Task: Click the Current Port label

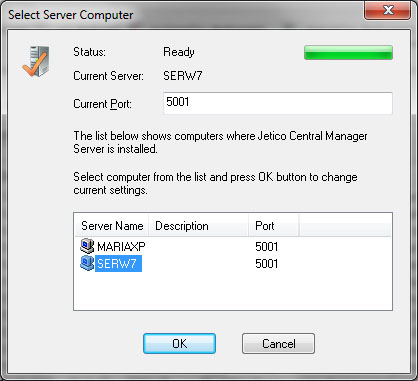Action: (x=102, y=104)
